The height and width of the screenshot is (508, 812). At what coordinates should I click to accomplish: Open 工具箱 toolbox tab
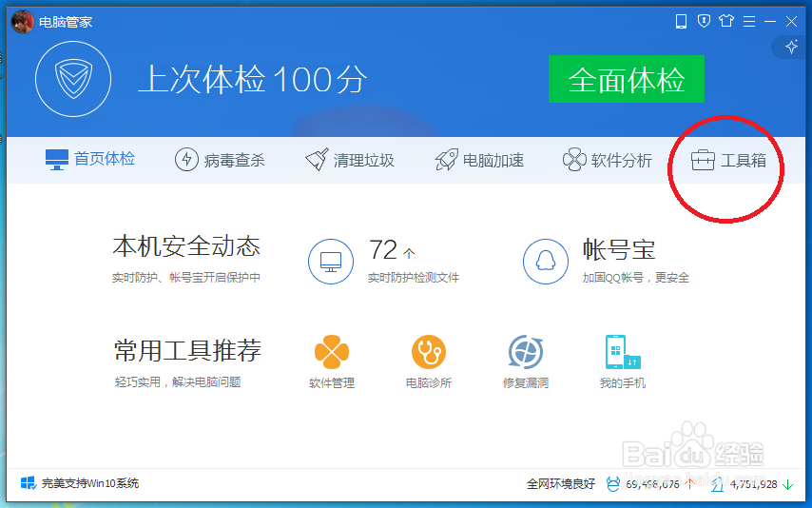tap(728, 160)
